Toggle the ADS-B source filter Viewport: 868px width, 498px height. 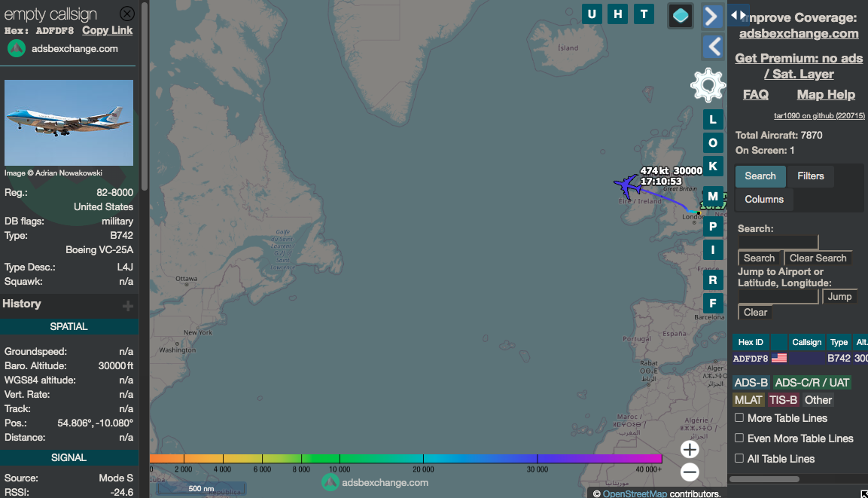(751, 383)
